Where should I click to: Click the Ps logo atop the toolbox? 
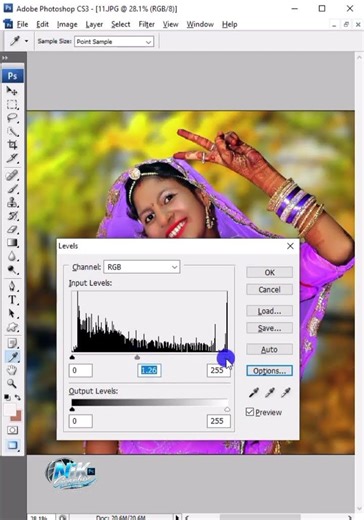point(12,76)
